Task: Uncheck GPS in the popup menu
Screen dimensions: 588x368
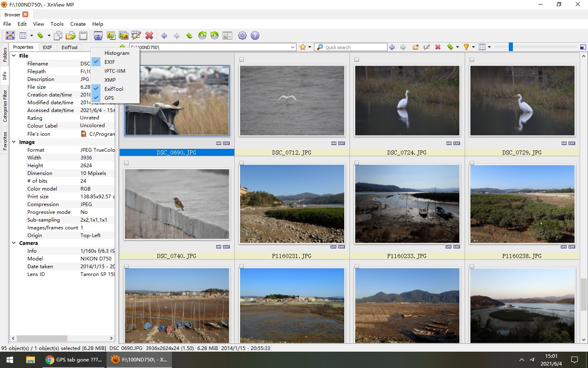Action: pos(109,98)
